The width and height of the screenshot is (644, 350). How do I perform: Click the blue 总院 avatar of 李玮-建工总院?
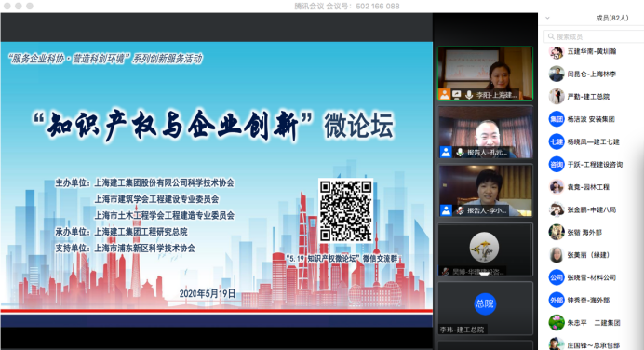point(485,304)
